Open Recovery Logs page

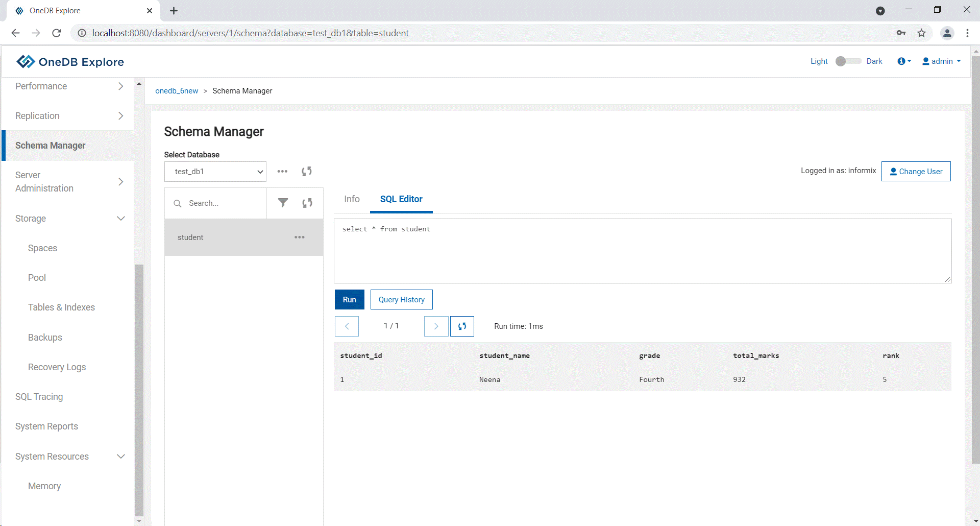57,367
